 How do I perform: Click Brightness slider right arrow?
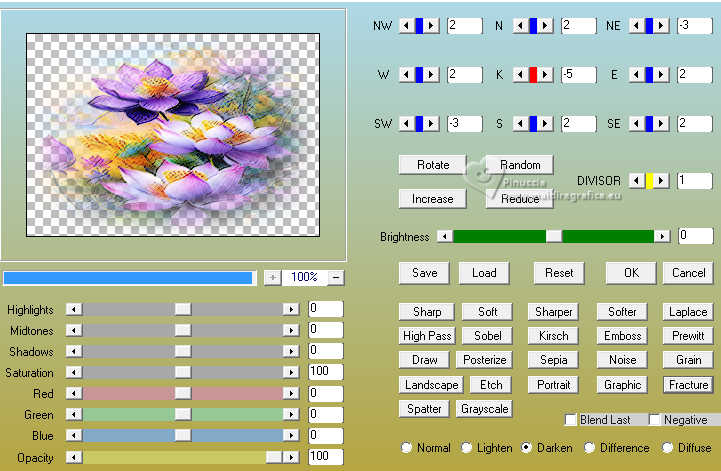662,236
